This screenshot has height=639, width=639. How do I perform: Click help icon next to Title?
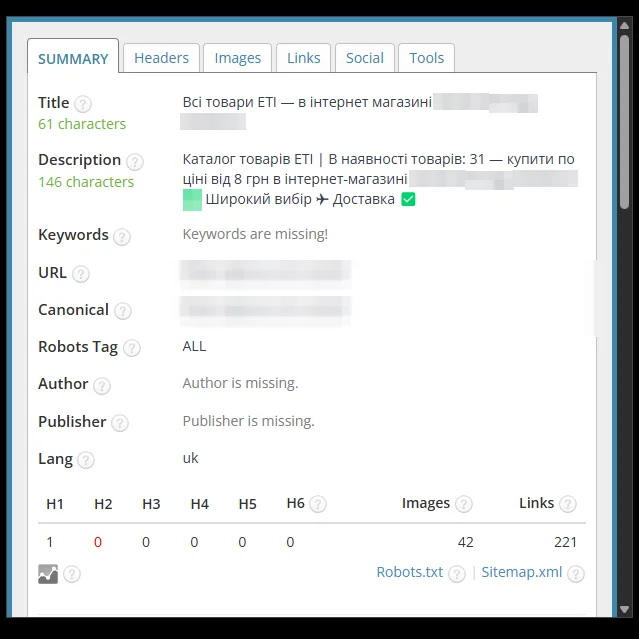click(x=83, y=104)
